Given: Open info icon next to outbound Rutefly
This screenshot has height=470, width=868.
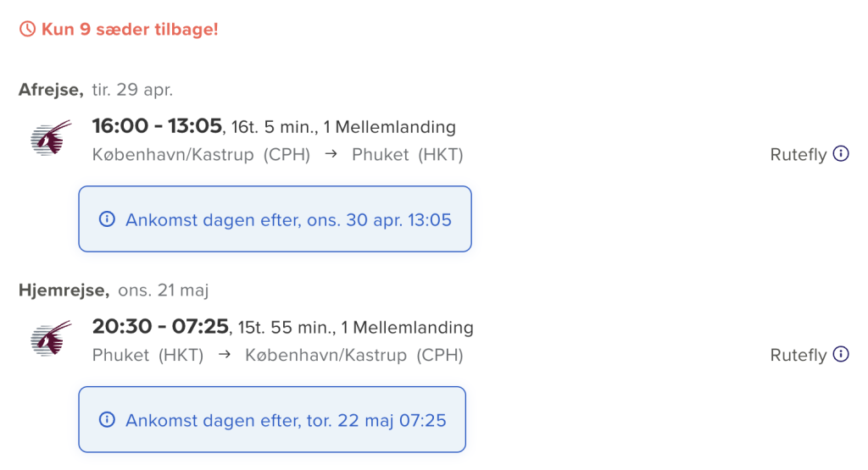Looking at the screenshot, I should 841,154.
